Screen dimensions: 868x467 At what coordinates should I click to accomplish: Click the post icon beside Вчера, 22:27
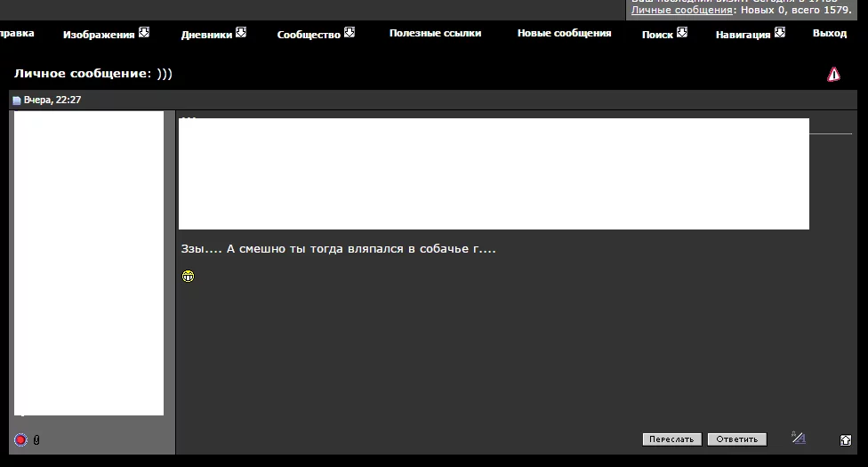[x=17, y=101]
